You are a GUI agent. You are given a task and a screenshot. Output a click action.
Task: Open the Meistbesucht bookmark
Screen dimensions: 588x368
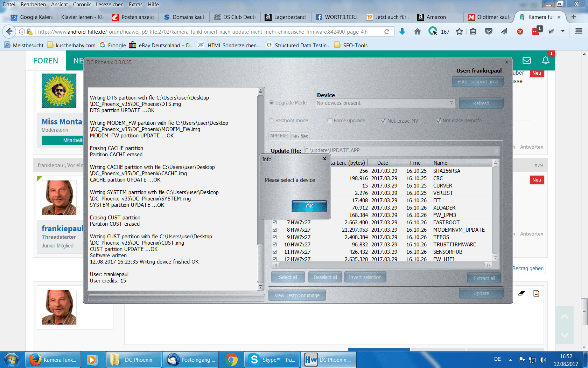point(24,45)
